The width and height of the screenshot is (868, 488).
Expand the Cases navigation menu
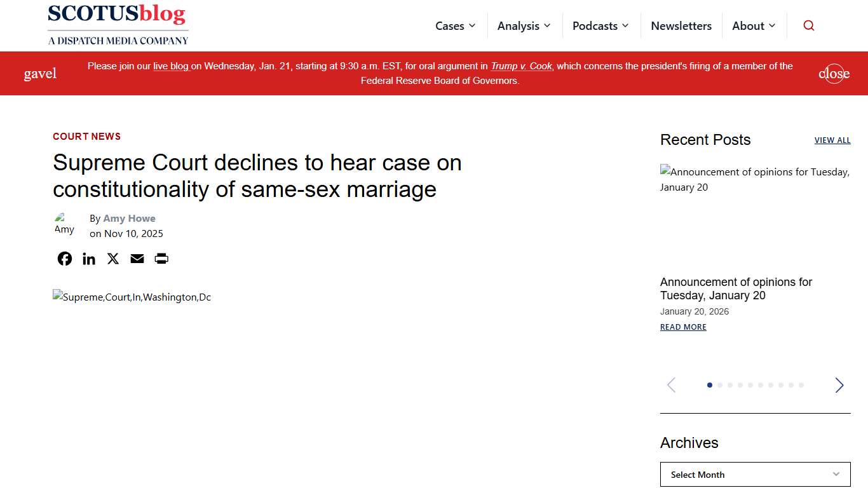click(455, 25)
